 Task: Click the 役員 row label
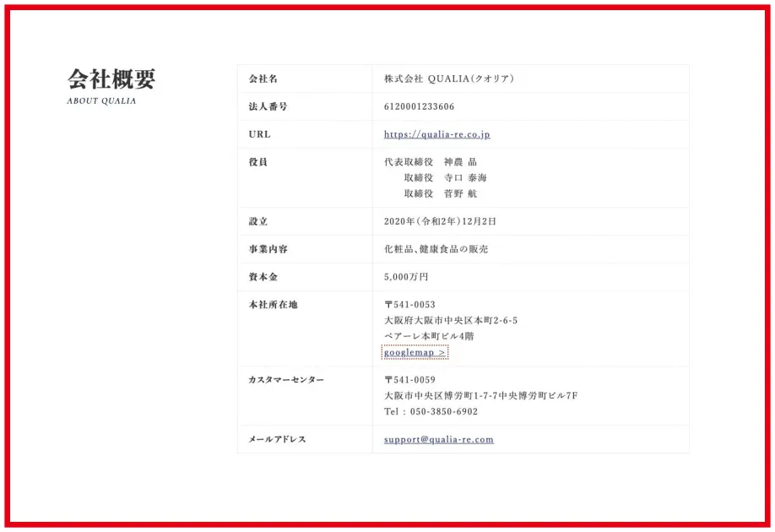[258, 162]
